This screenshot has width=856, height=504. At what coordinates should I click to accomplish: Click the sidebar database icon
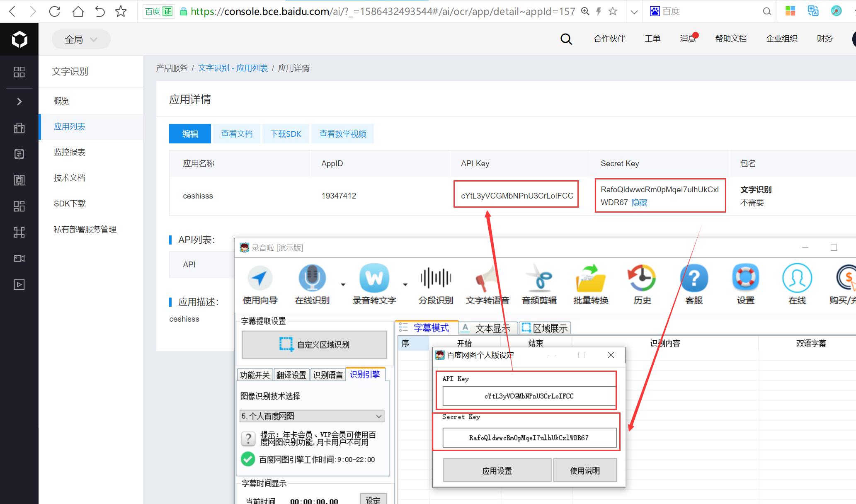tap(19, 154)
